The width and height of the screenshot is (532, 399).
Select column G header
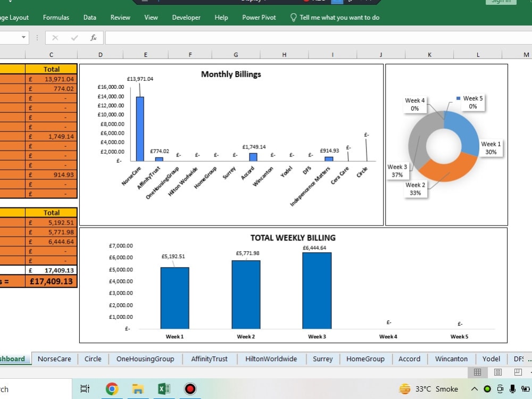(x=236, y=55)
